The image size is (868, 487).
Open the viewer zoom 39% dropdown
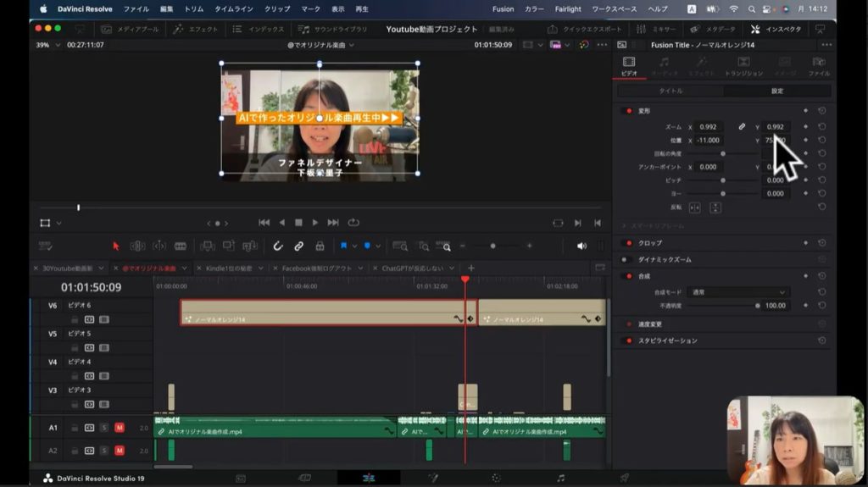click(47, 45)
